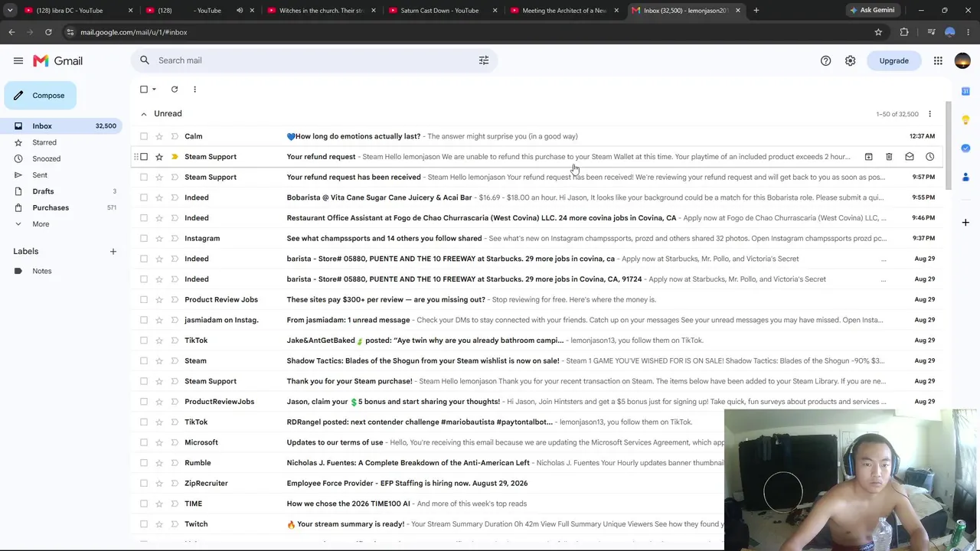980x551 pixels.
Task: Delete the Steam refund request email
Action: coord(889,157)
